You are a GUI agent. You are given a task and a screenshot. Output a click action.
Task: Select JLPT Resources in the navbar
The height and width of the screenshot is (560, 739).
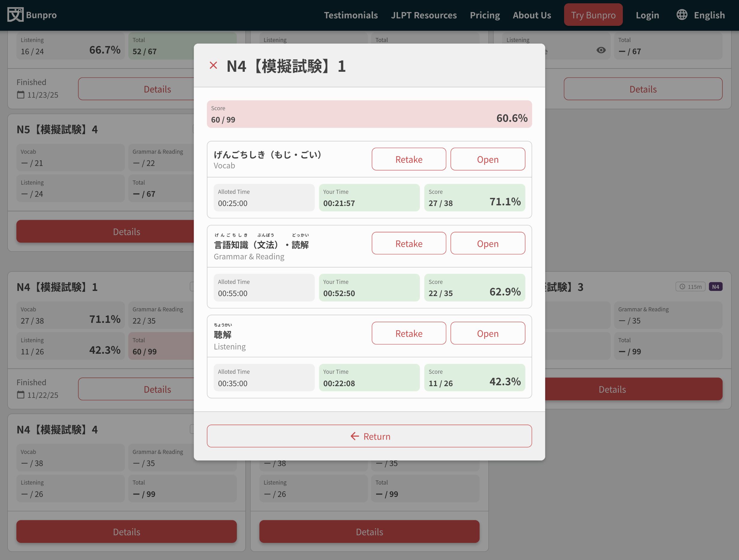pyautogui.click(x=424, y=15)
